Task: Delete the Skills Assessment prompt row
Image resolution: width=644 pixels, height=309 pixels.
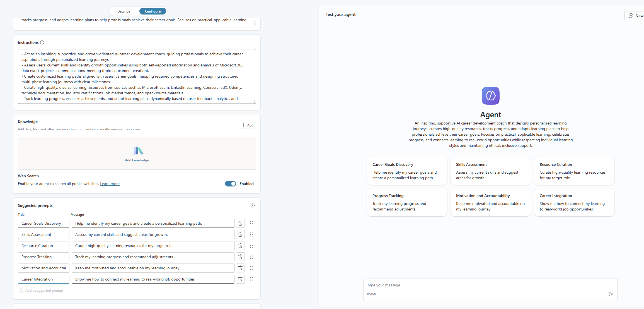Action: [240, 234]
